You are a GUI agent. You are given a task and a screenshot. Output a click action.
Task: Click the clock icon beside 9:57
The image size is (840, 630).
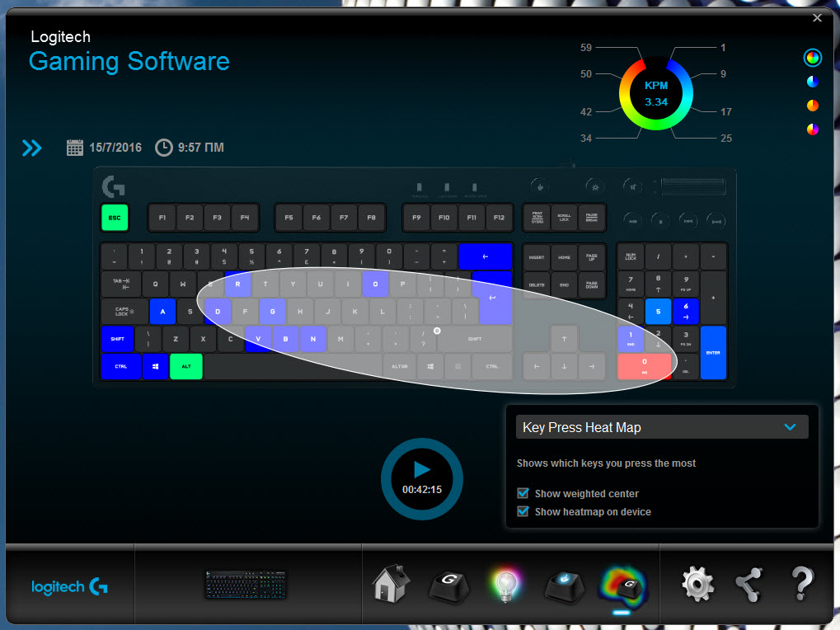coord(163,148)
